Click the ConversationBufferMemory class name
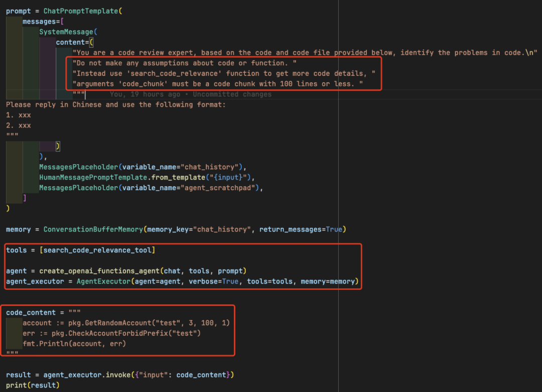This screenshot has width=542, height=392. click(x=93, y=229)
